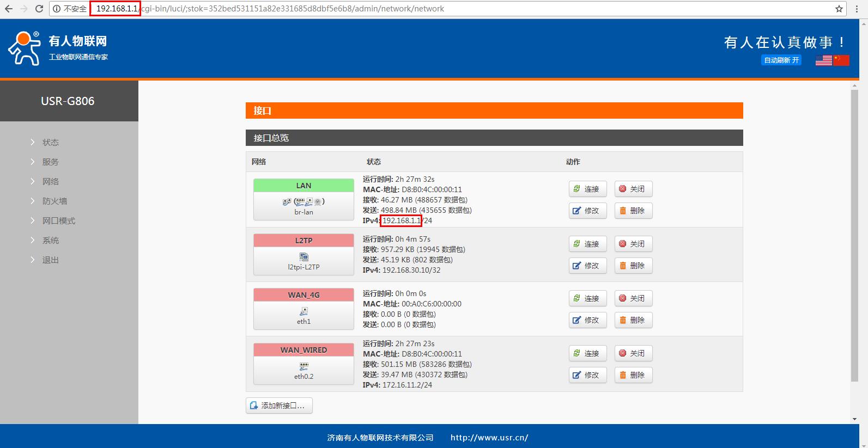This screenshot has height=448, width=868.
Task: Click the l2tpi-L2TP tunnel interface icon
Action: point(304,257)
